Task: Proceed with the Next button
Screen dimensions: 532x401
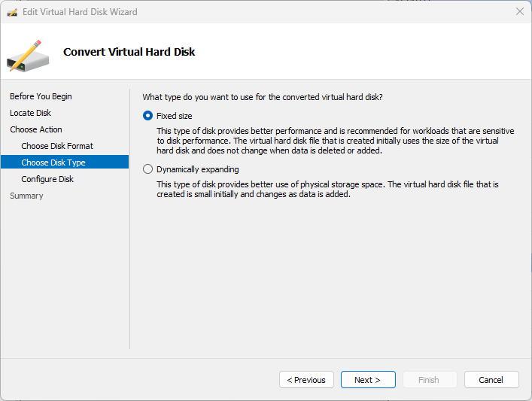Action: [x=367, y=380]
